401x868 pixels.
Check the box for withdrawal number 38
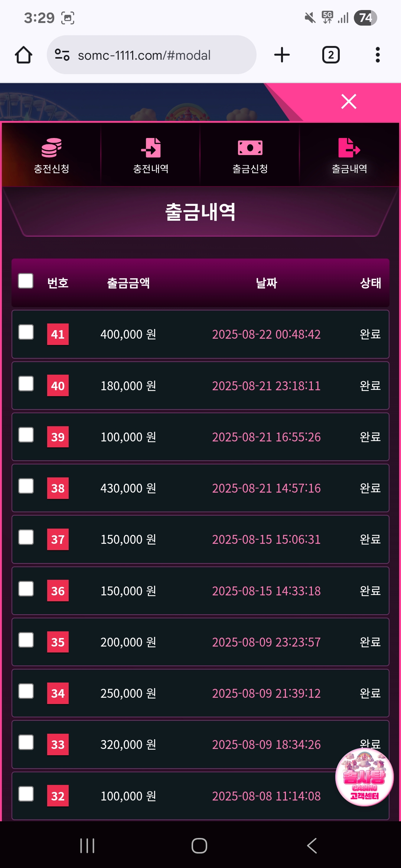pos(26,486)
